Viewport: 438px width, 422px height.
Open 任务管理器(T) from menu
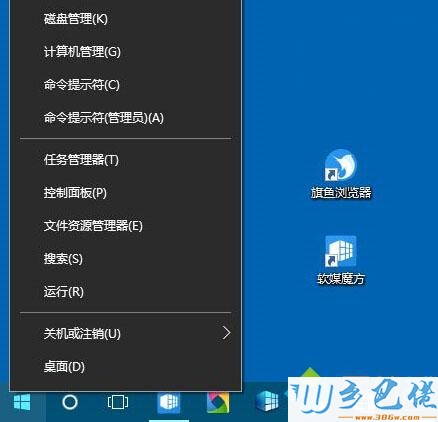(x=126, y=160)
